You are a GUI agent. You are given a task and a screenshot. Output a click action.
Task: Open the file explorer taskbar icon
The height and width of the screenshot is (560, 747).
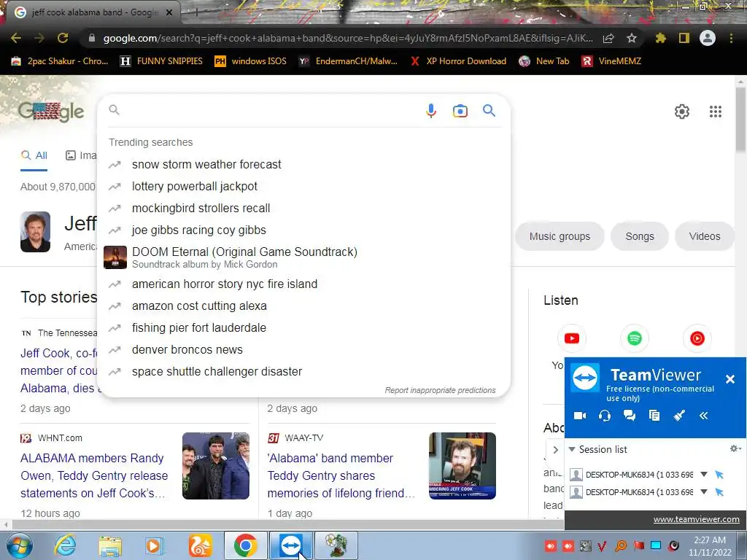tap(110, 545)
